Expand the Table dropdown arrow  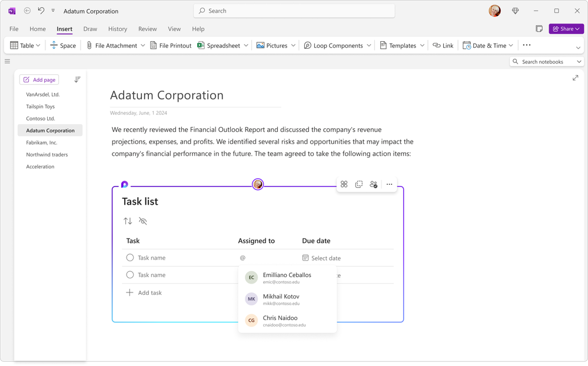[x=38, y=45]
